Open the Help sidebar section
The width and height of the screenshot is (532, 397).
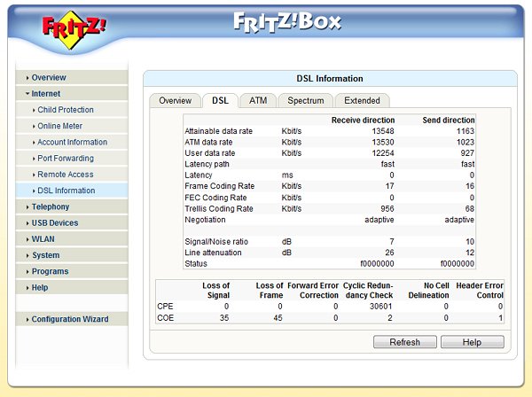tap(40, 287)
